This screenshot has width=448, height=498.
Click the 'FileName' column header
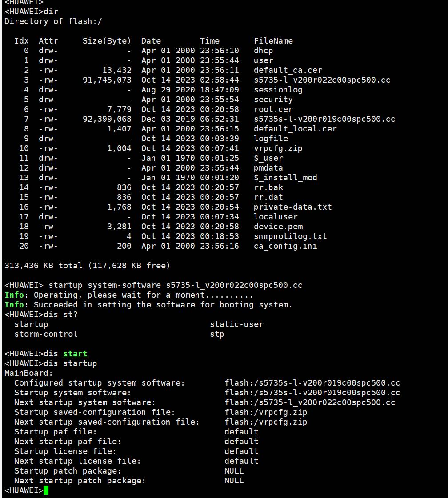[x=273, y=41]
